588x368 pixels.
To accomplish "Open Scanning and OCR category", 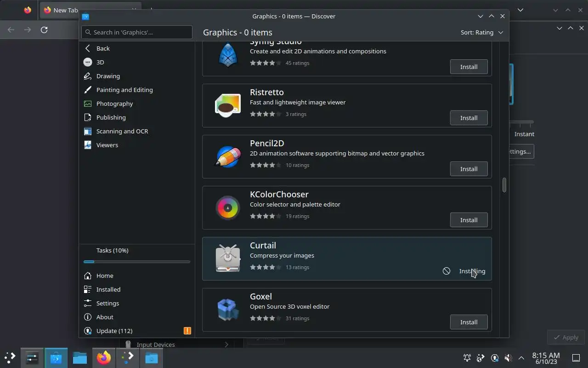I will click(x=137, y=131).
